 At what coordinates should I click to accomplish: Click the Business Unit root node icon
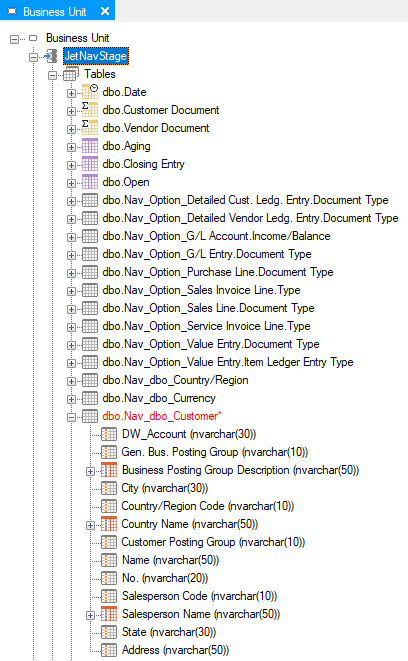pyautogui.click(x=33, y=38)
